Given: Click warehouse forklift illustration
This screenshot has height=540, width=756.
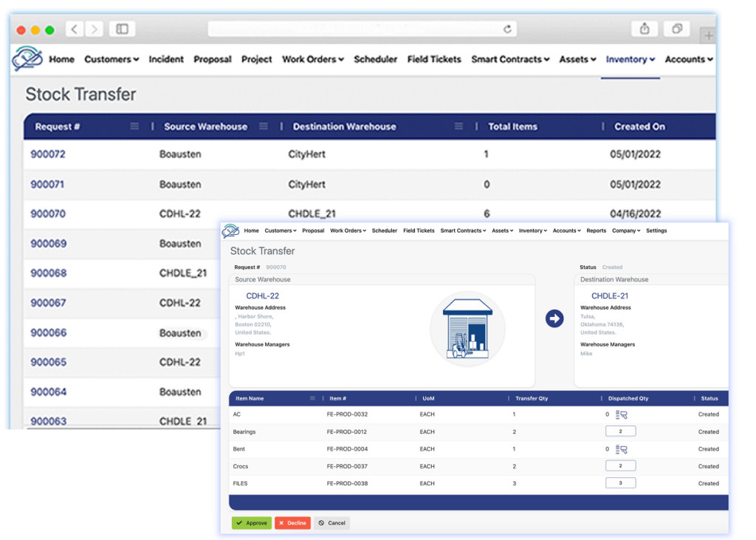Looking at the screenshot, I should coord(467,329).
